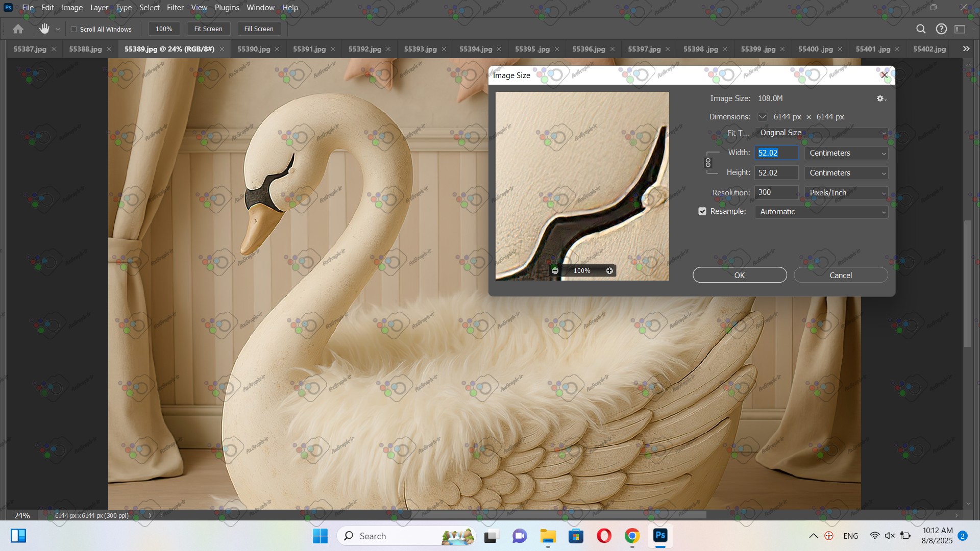Image resolution: width=980 pixels, height=551 pixels.
Task: Open the Resample Automatic method dropdown
Action: (x=821, y=212)
